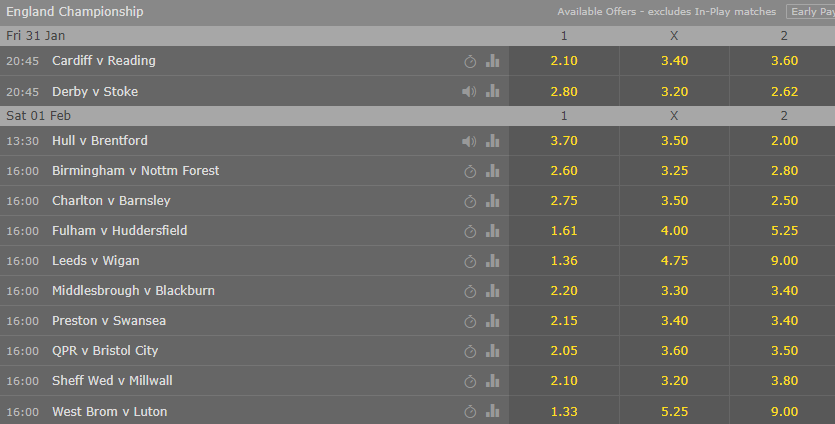Open stats chart icon for Cardiff v Reading
835x424 pixels.
(493, 61)
